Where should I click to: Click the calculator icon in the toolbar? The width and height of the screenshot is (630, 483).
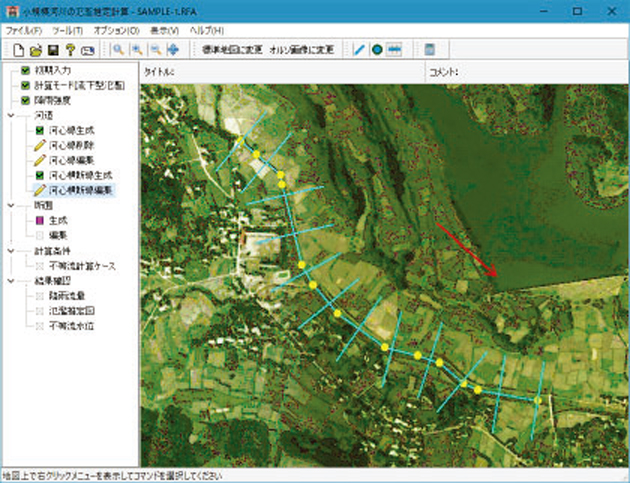[429, 49]
